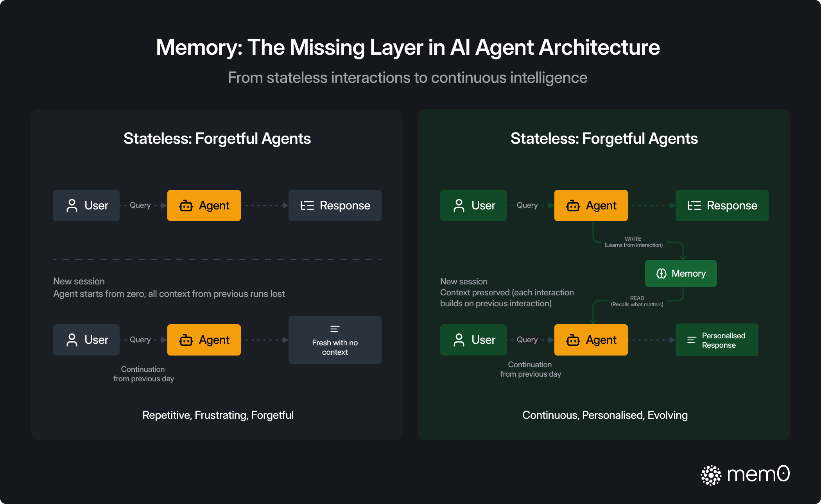
Task: Click the Personalised Response box
Action: pyautogui.click(x=717, y=340)
